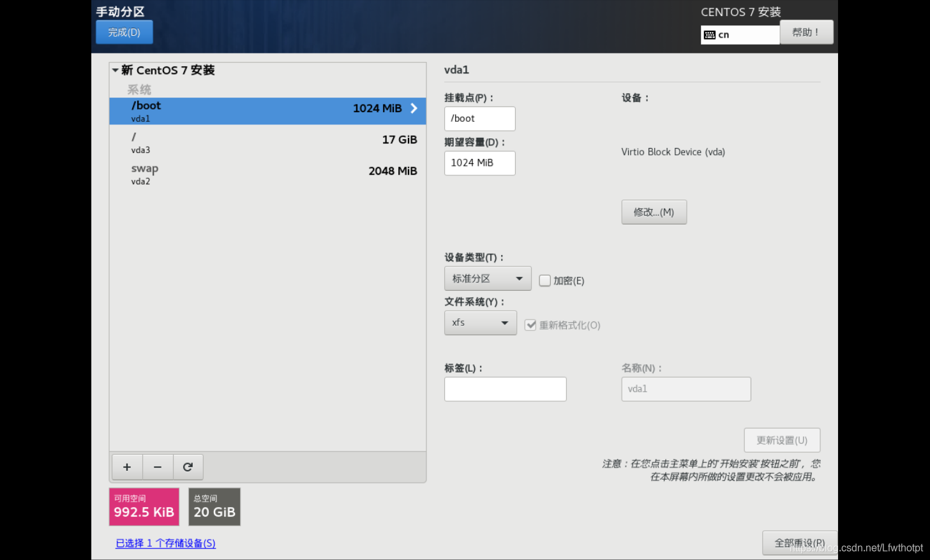The image size is (930, 560).
Task: Click the 总空间 20 GiB indicator
Action: tap(214, 507)
